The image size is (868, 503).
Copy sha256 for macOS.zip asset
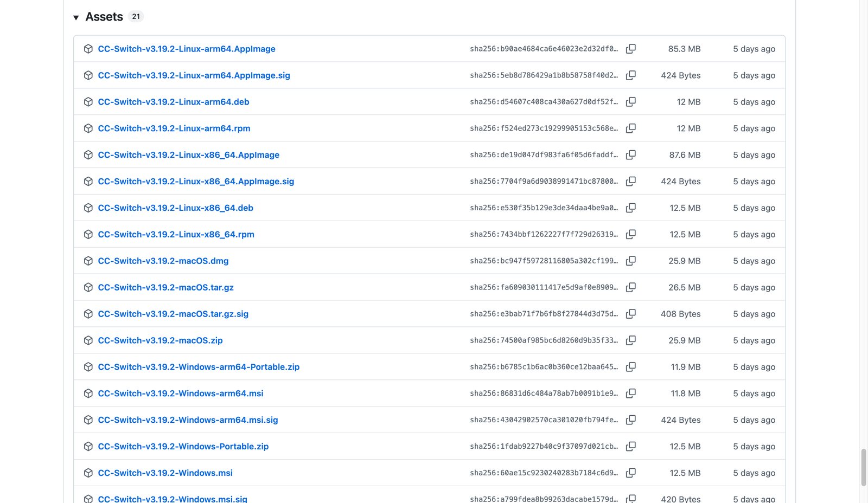point(630,340)
